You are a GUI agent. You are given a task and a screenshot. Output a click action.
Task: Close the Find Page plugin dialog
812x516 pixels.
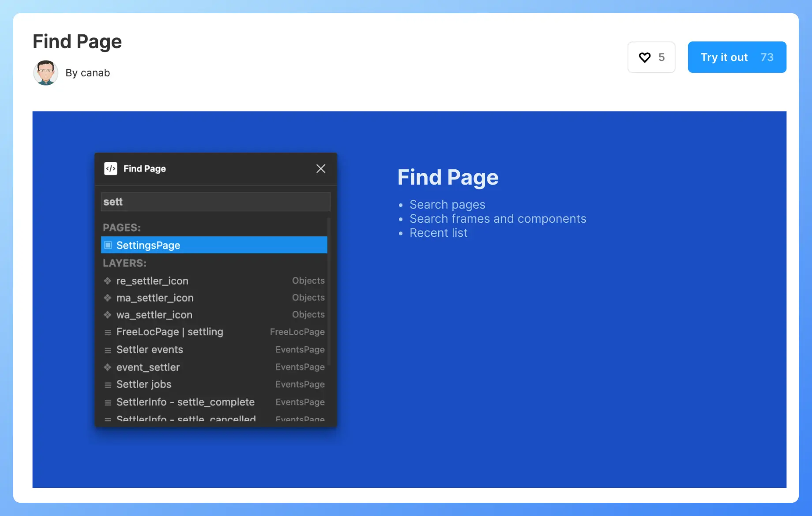pyautogui.click(x=321, y=168)
